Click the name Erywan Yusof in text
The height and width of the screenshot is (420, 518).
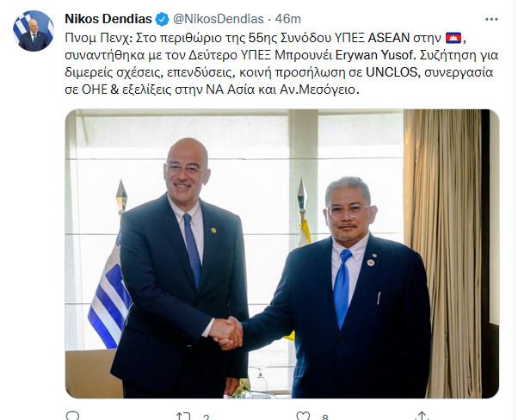[374, 55]
